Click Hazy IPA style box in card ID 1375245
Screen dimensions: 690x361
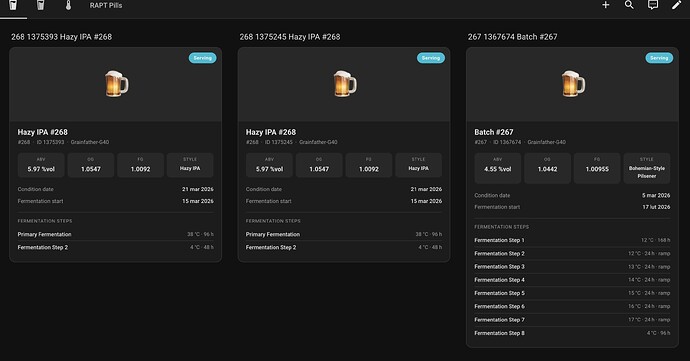click(418, 165)
